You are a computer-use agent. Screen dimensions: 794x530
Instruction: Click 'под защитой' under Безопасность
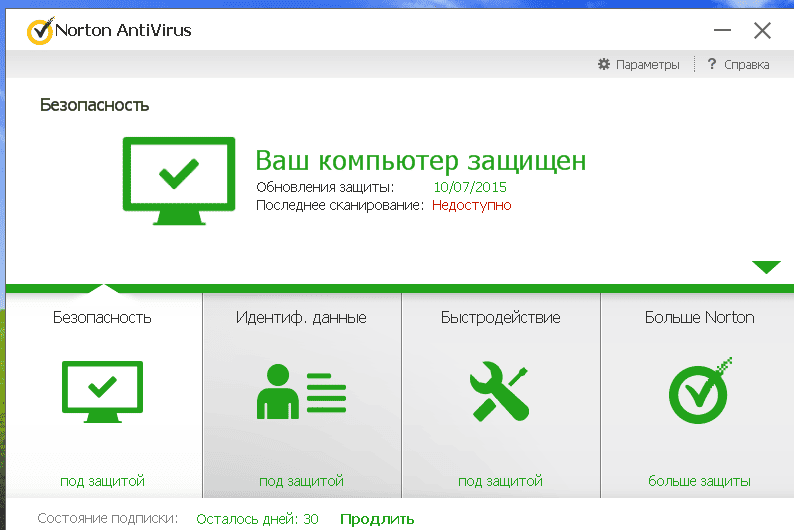click(x=102, y=481)
